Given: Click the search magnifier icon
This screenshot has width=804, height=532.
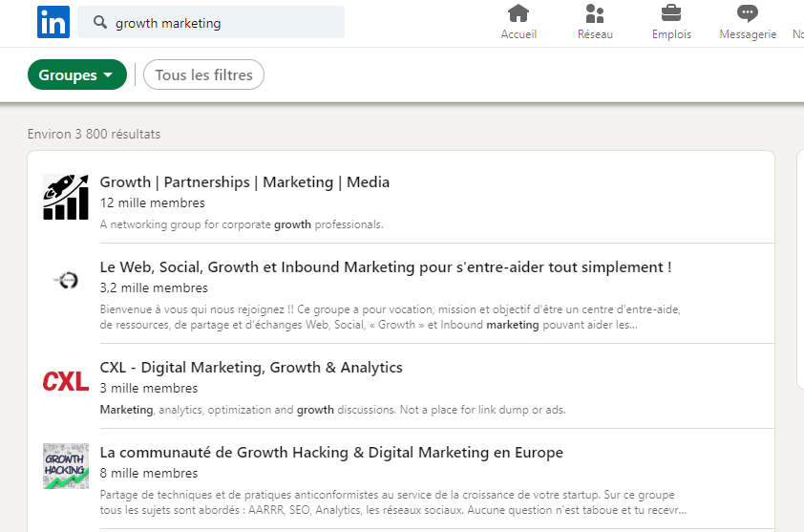Looking at the screenshot, I should [98, 23].
